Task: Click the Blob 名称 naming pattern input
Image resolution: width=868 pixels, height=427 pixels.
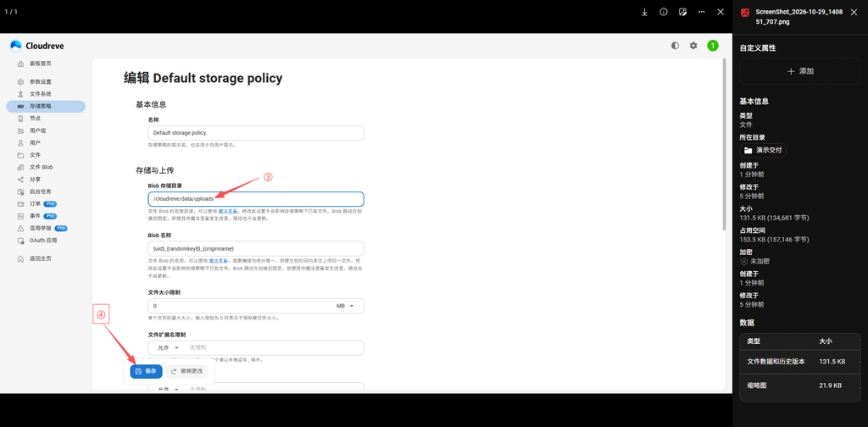Action: click(256, 248)
